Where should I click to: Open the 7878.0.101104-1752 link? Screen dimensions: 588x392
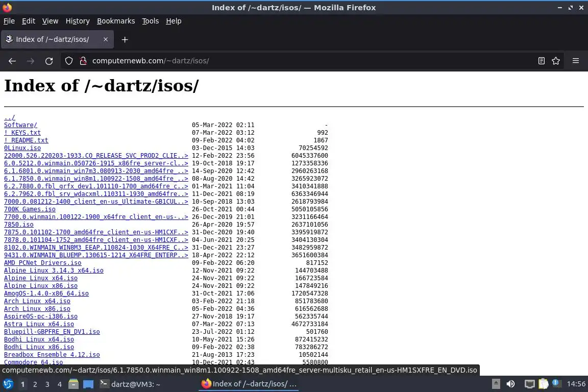pyautogui.click(x=96, y=240)
